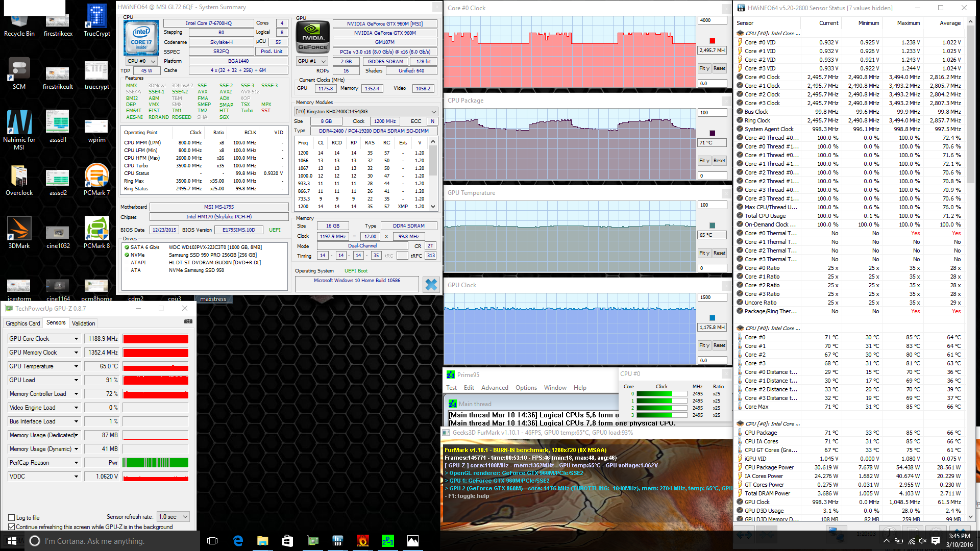Close HWiNFO summary with blue X icon
980x551 pixels.
click(x=431, y=285)
